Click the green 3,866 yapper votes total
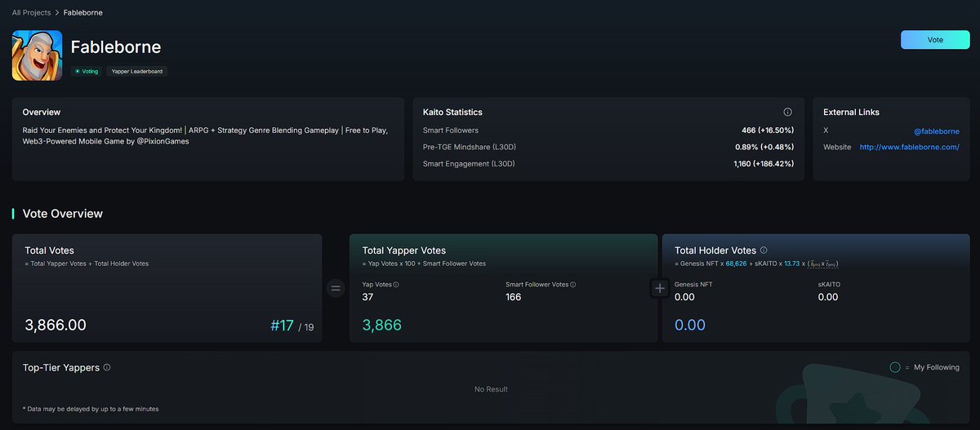The height and width of the screenshot is (430, 980). pos(382,325)
